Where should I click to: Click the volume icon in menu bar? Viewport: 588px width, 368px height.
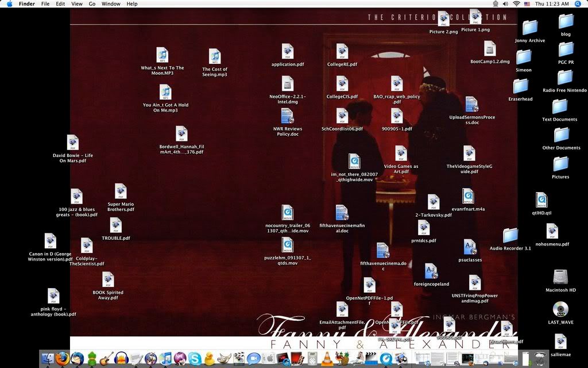505,4
